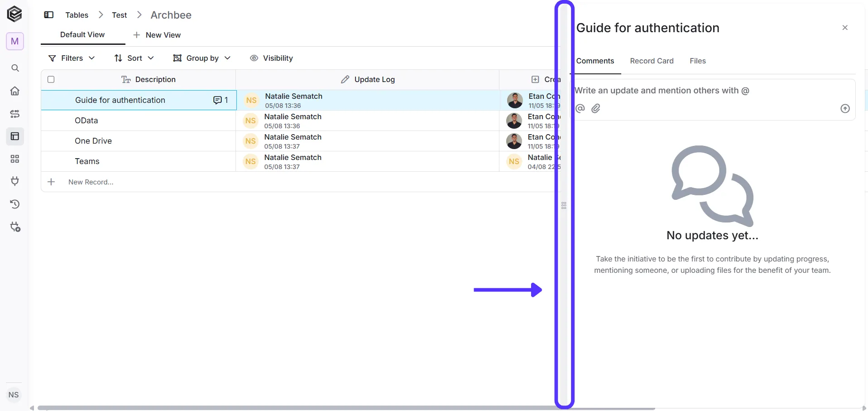
Task: Go to Test breadcrumb
Action: pyautogui.click(x=120, y=15)
